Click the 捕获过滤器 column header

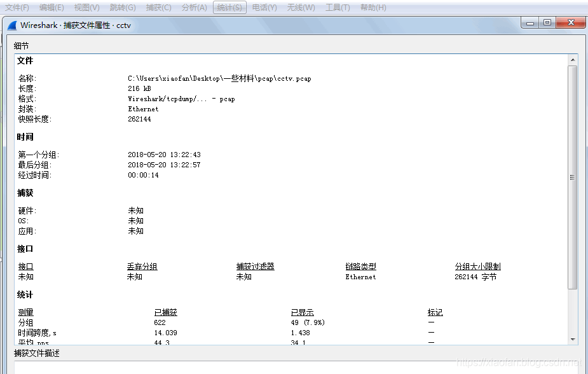tap(255, 267)
